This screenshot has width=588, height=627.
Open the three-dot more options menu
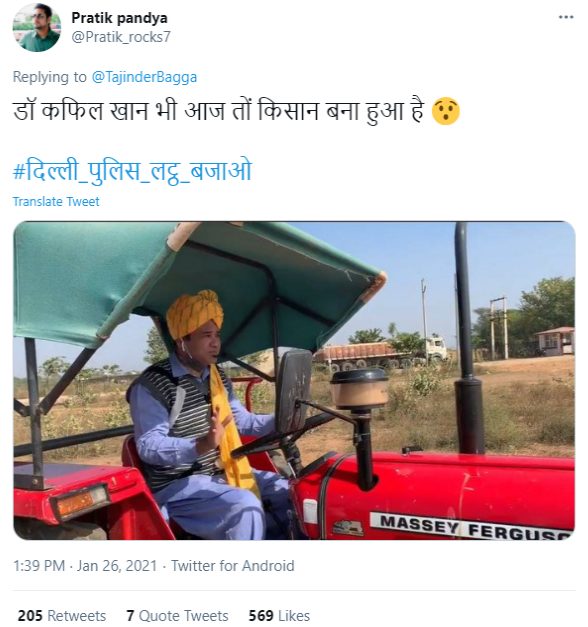pos(566,17)
